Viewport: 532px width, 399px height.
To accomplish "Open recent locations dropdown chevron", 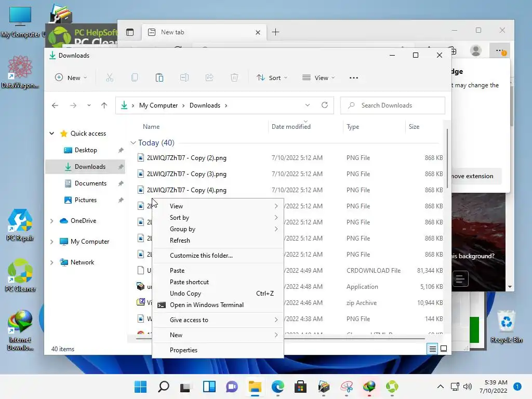I will coord(89,105).
